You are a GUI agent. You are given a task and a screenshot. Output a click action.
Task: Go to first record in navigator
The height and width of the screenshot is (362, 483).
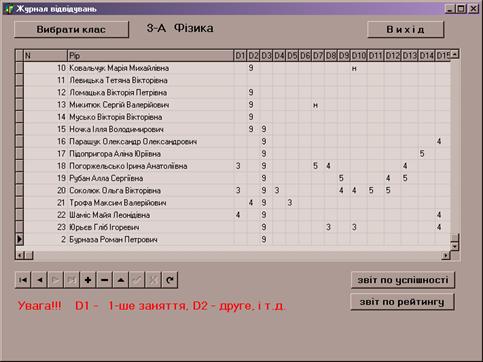point(23,280)
